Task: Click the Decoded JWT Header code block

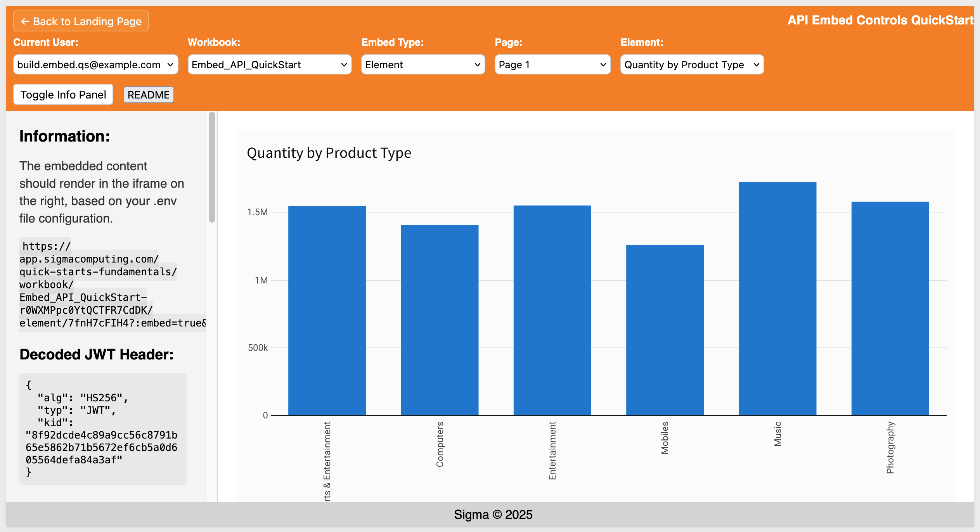Action: click(103, 428)
